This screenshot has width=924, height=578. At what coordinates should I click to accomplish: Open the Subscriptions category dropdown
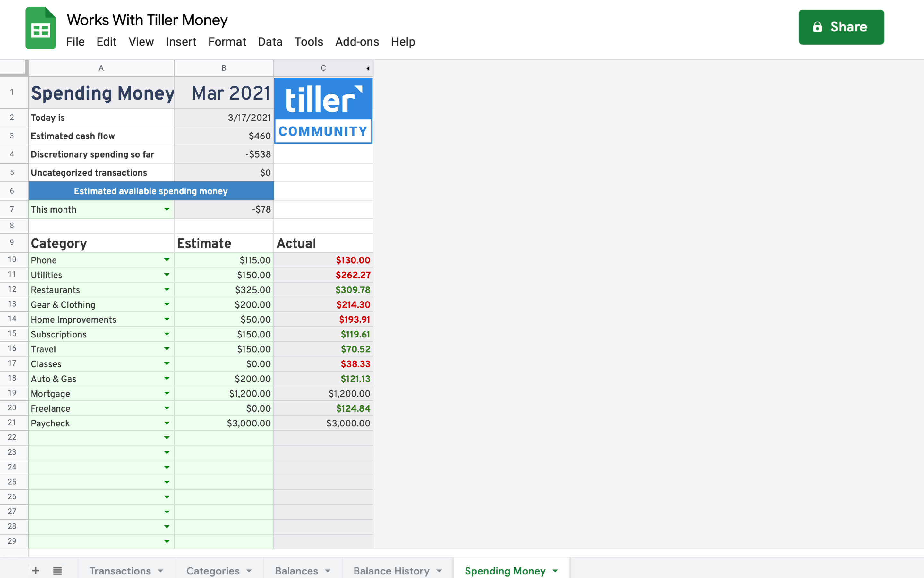coord(167,334)
